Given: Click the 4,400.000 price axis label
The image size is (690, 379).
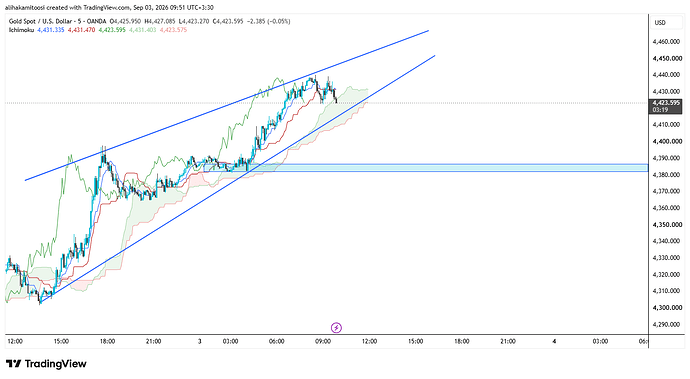Looking at the screenshot, I should coord(667,141).
